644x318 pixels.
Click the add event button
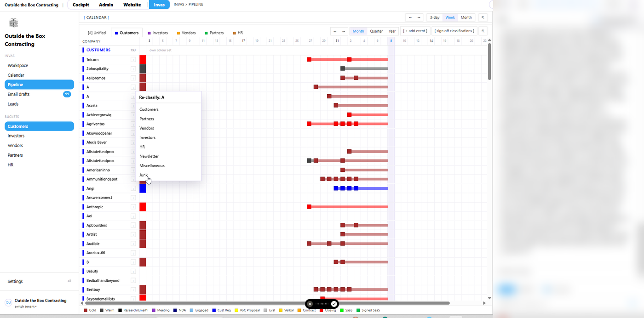415,31
